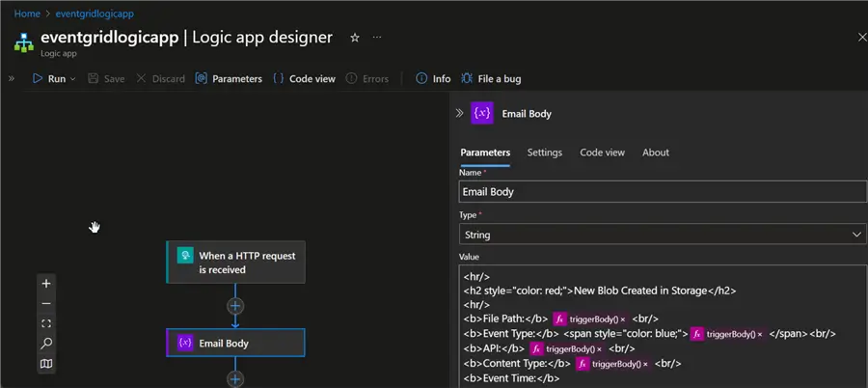
Task: Click the Name input field
Action: point(663,192)
